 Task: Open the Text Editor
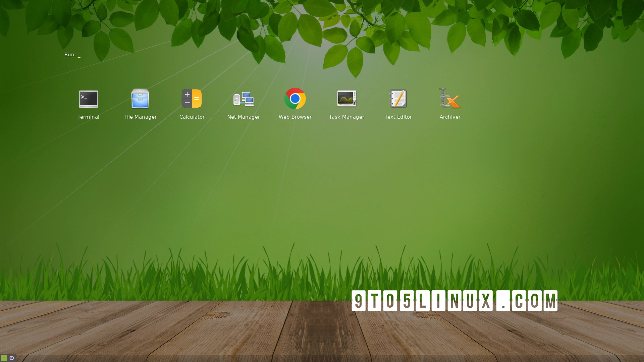point(398,99)
